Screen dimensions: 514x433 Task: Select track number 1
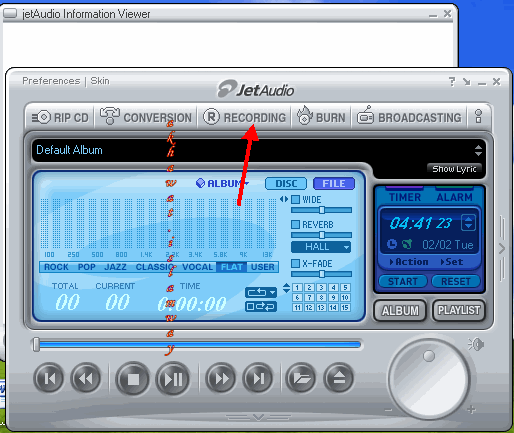tap(297, 288)
